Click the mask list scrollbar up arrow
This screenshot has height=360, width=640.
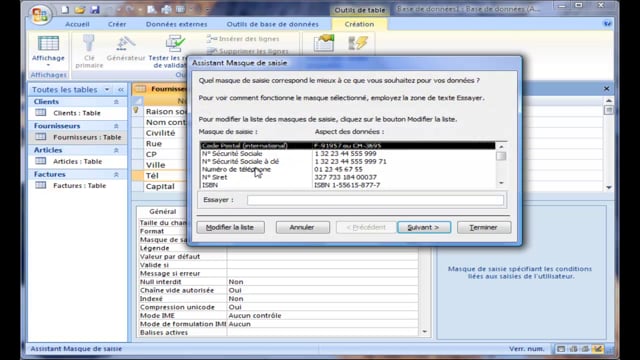click(501, 146)
